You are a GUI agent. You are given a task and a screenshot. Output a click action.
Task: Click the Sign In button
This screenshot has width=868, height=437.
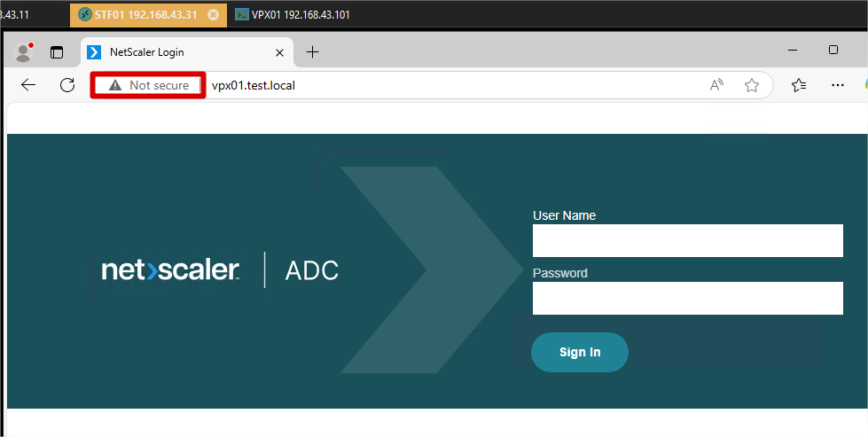pyautogui.click(x=580, y=353)
